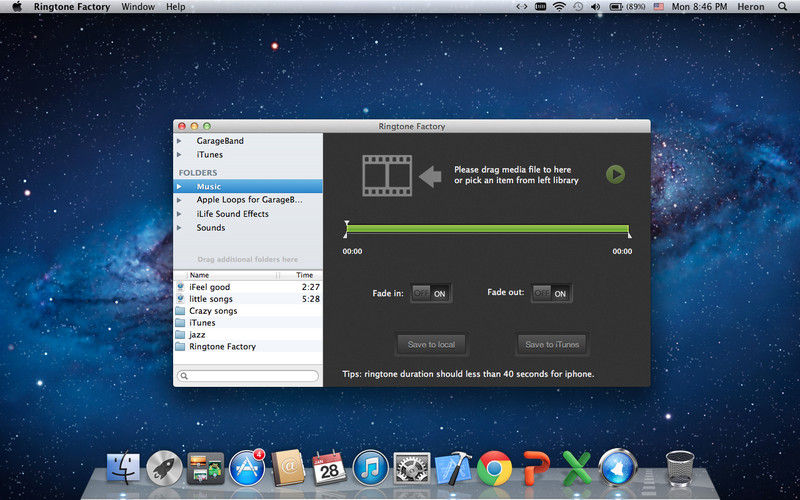Open iTunes from the dock

coord(370,467)
